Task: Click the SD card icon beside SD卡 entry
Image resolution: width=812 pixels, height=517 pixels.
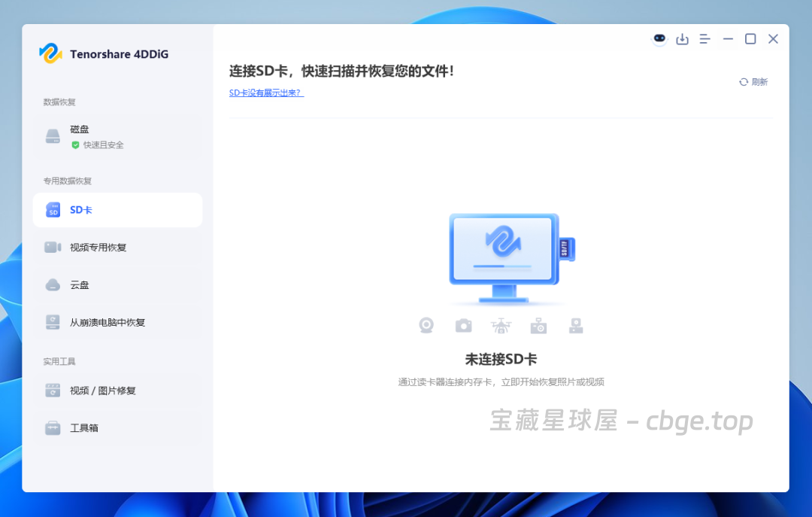Action: [x=53, y=210]
